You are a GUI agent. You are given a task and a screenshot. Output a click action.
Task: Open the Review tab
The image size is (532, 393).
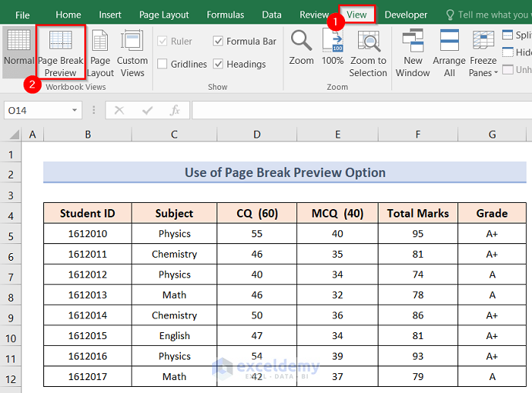point(314,15)
